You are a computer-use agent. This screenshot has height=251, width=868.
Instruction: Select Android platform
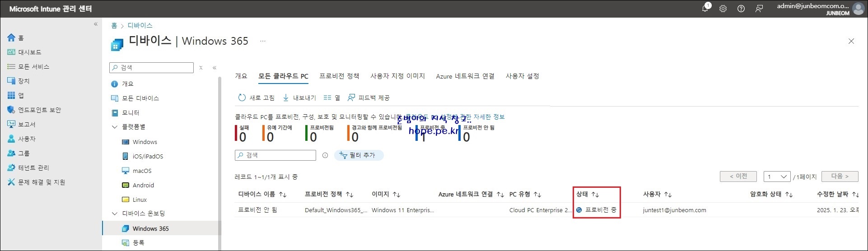tap(143, 185)
